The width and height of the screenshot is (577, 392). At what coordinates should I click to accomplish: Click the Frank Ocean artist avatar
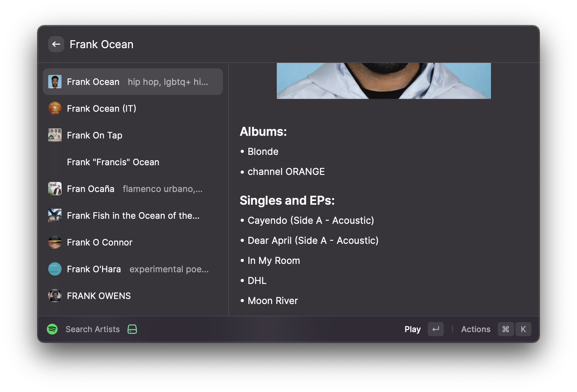tap(55, 82)
